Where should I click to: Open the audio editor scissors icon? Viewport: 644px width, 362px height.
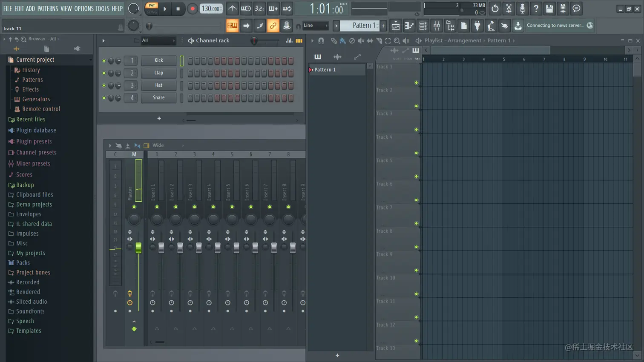pos(509,9)
